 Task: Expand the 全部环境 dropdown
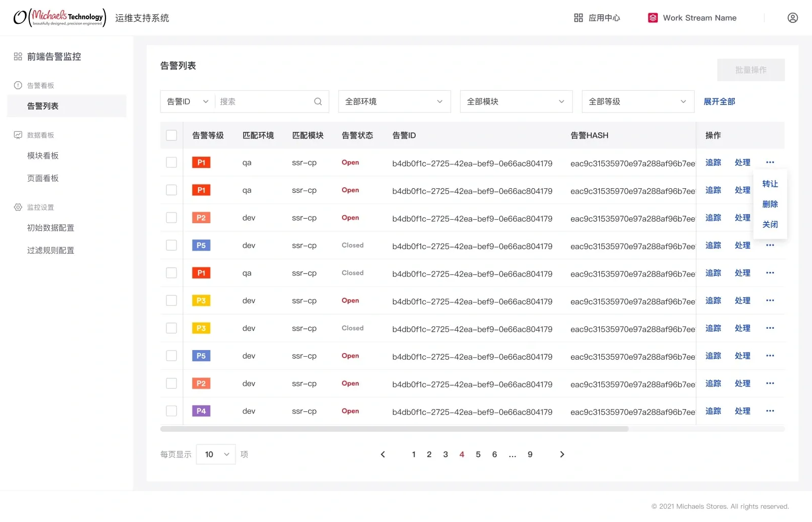click(x=394, y=101)
